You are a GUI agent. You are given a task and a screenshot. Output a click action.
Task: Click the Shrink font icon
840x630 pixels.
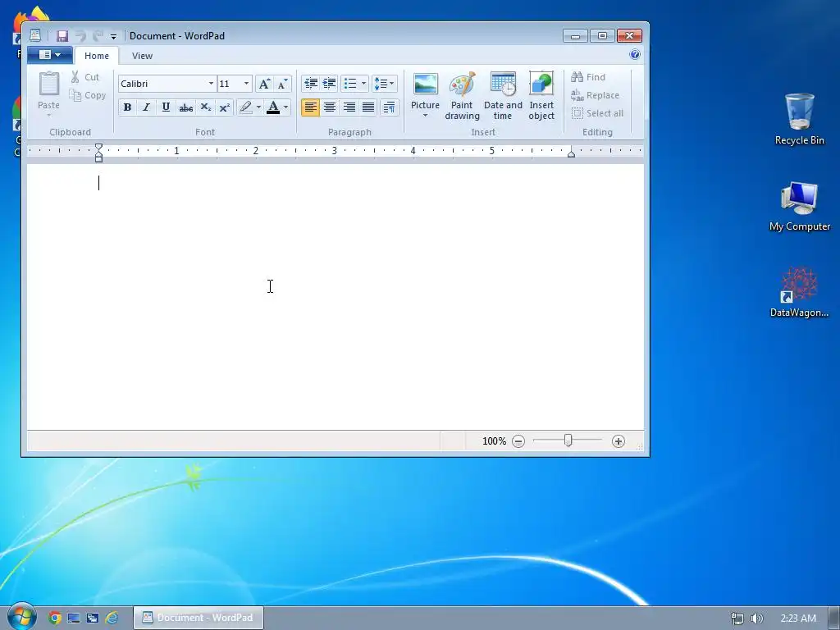pos(282,84)
